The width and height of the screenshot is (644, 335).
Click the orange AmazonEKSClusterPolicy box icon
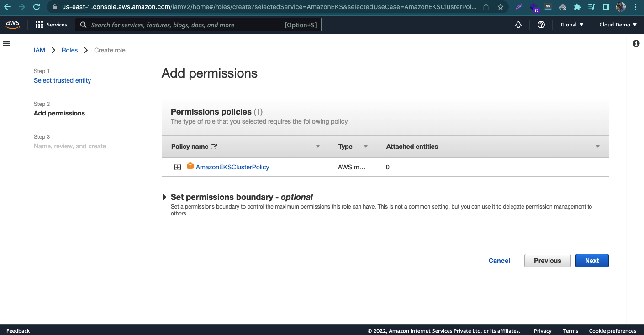(x=190, y=167)
